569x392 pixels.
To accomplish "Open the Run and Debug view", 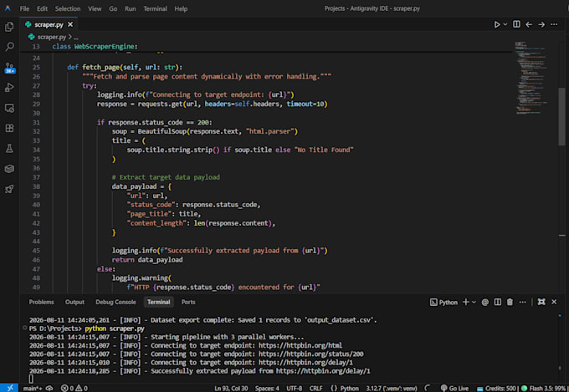I will pyautogui.click(x=9, y=88).
